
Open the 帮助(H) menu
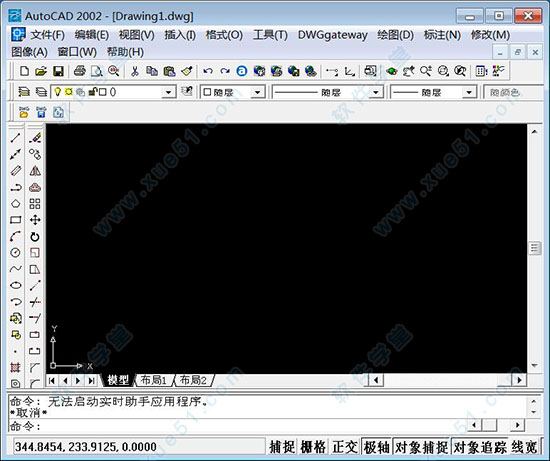[x=125, y=52]
